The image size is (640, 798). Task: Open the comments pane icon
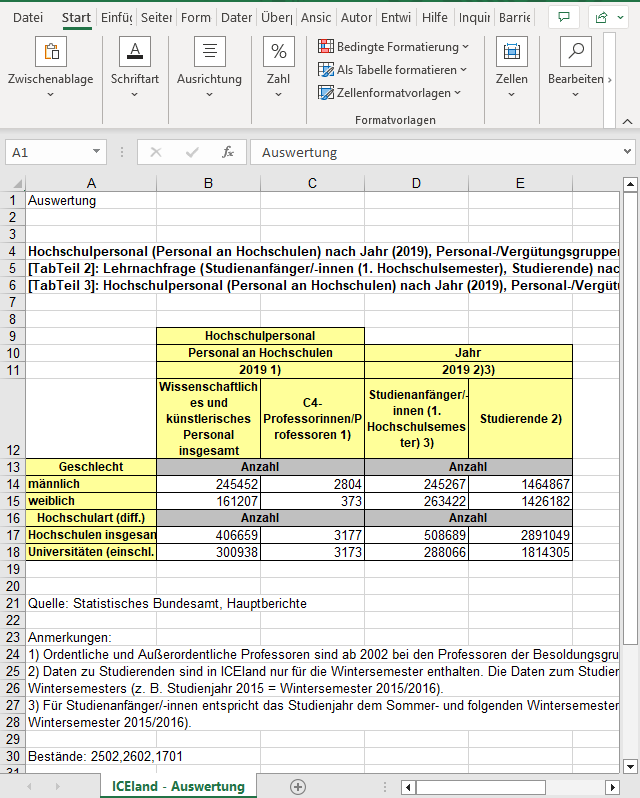coord(565,17)
